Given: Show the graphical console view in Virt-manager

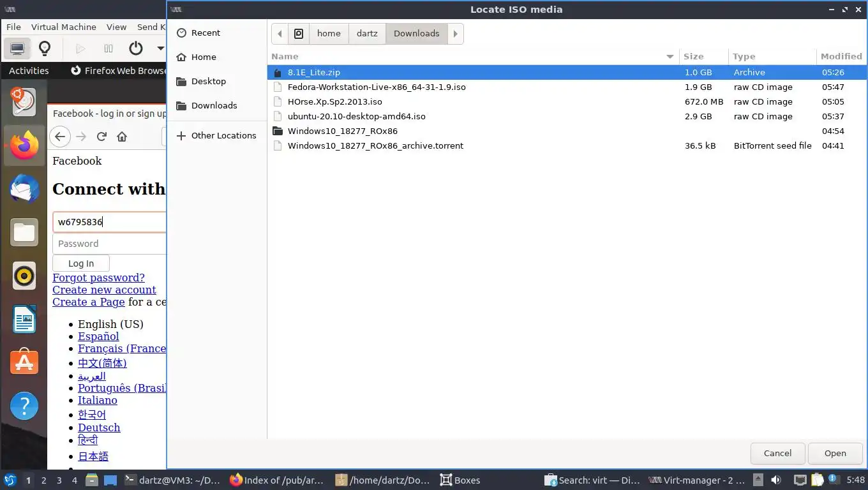Looking at the screenshot, I should click(x=17, y=48).
